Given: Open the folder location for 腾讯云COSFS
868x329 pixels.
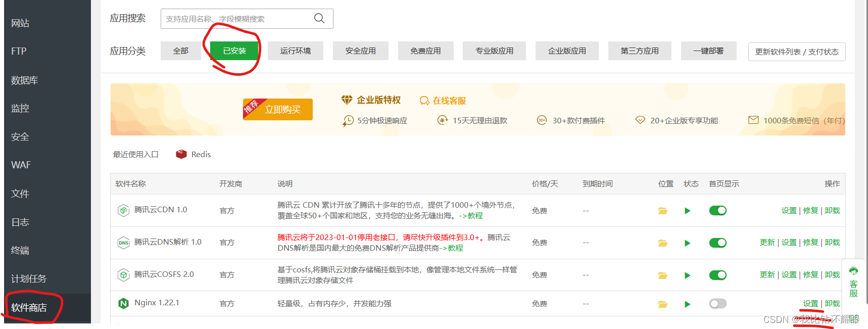Looking at the screenshot, I should 663,275.
